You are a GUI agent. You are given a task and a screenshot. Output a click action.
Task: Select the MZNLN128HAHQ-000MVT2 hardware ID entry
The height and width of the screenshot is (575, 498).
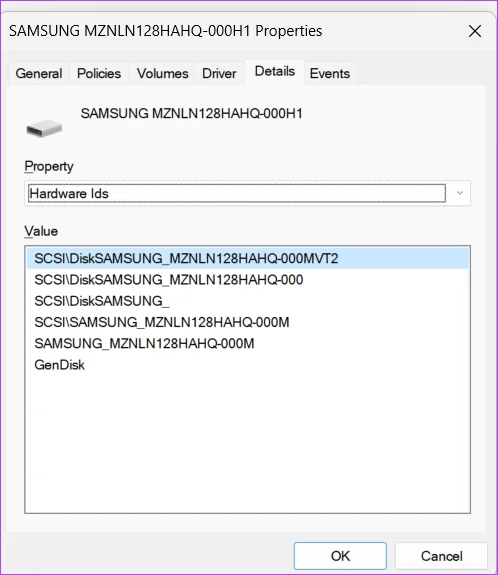point(248,259)
